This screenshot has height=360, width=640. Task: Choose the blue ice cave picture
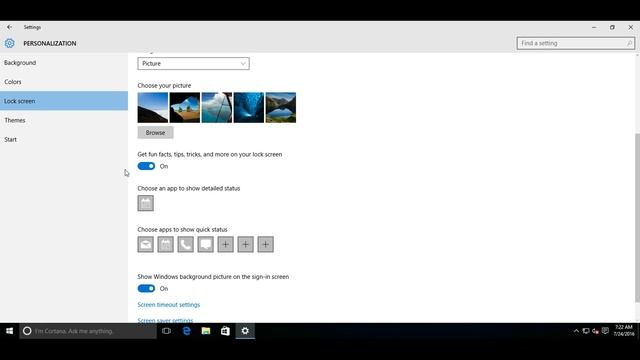(x=249, y=108)
